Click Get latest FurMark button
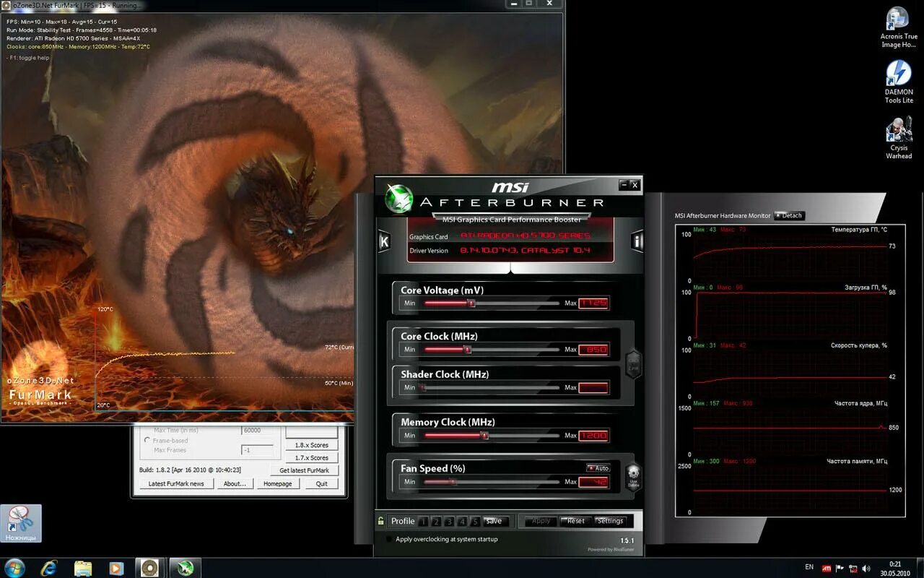The width and height of the screenshot is (924, 578). pyautogui.click(x=305, y=470)
